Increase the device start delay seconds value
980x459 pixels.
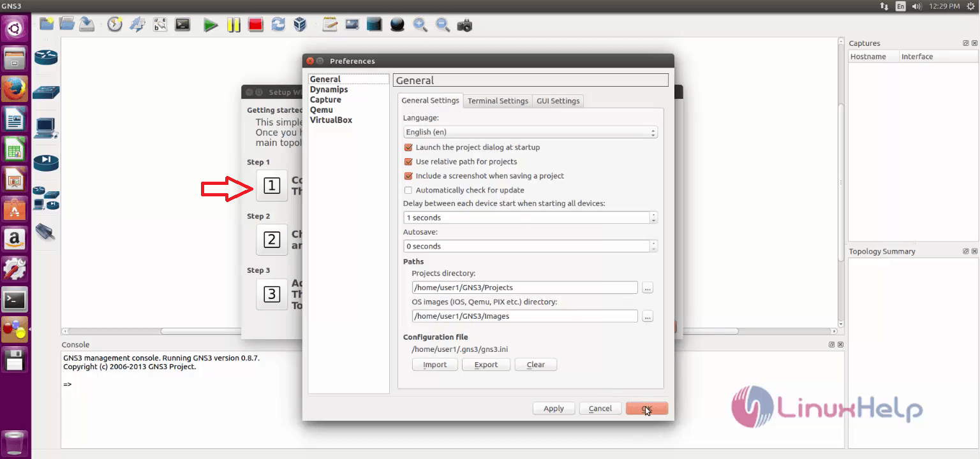point(653,215)
